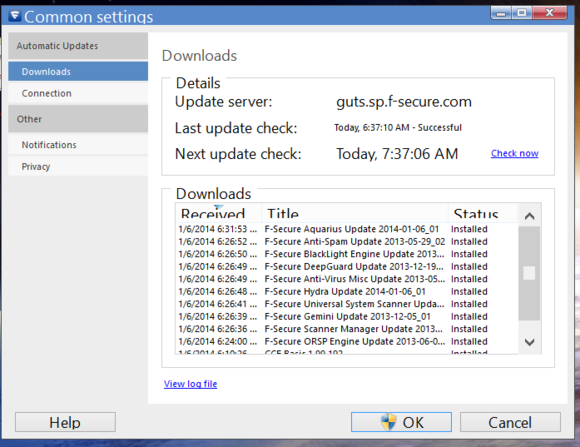Open the Connection settings page
Viewport: 580px width, 447px height.
point(78,93)
